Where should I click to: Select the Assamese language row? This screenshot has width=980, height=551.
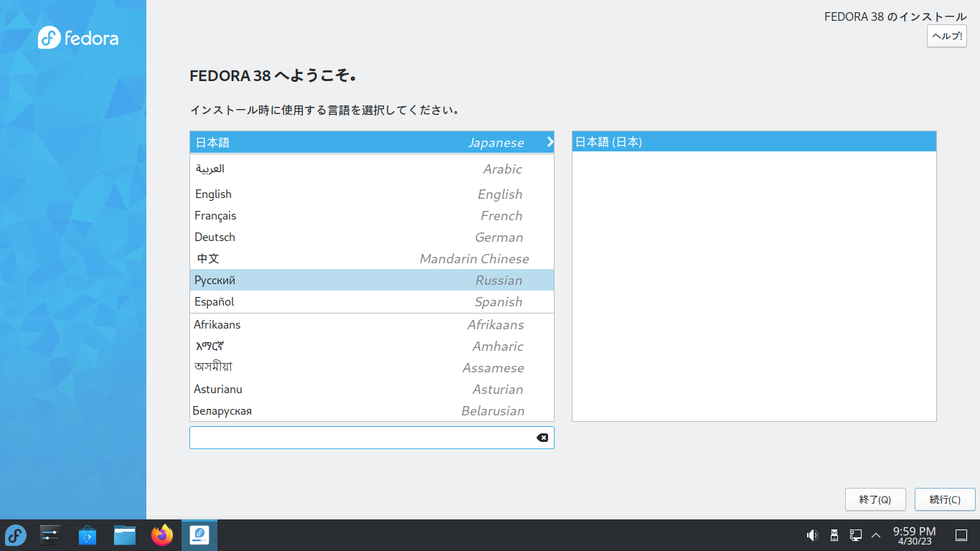(372, 368)
